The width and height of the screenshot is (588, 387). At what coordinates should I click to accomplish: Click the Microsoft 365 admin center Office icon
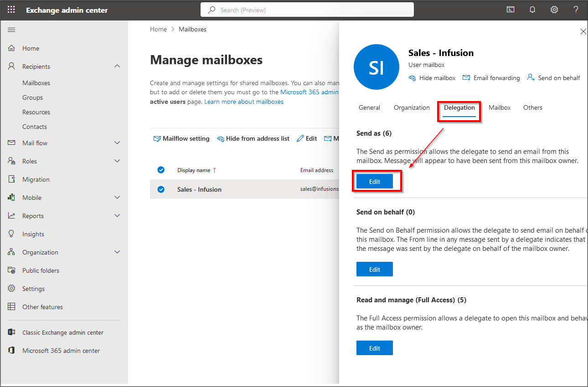tap(11, 351)
